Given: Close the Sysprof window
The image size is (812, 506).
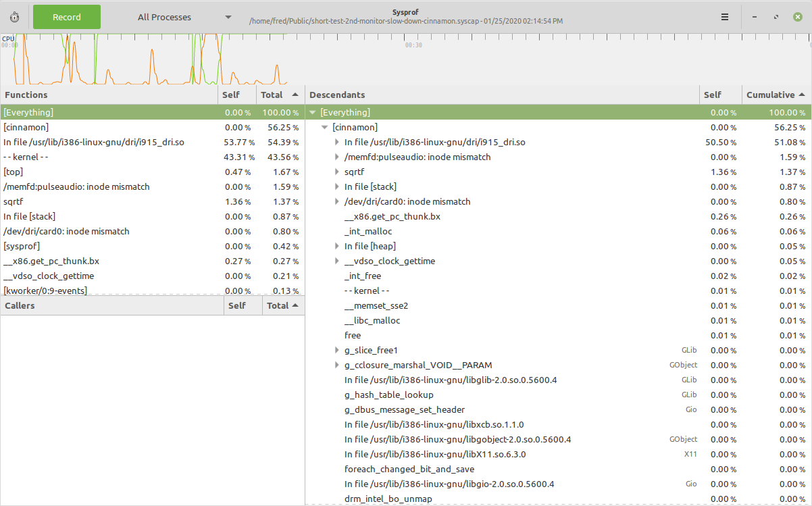Looking at the screenshot, I should [x=797, y=17].
